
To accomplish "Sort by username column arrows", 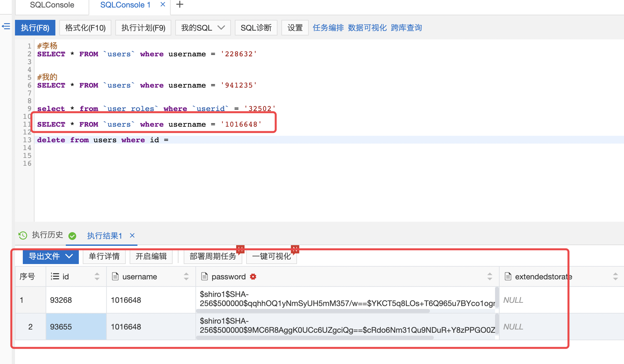I will tap(186, 277).
